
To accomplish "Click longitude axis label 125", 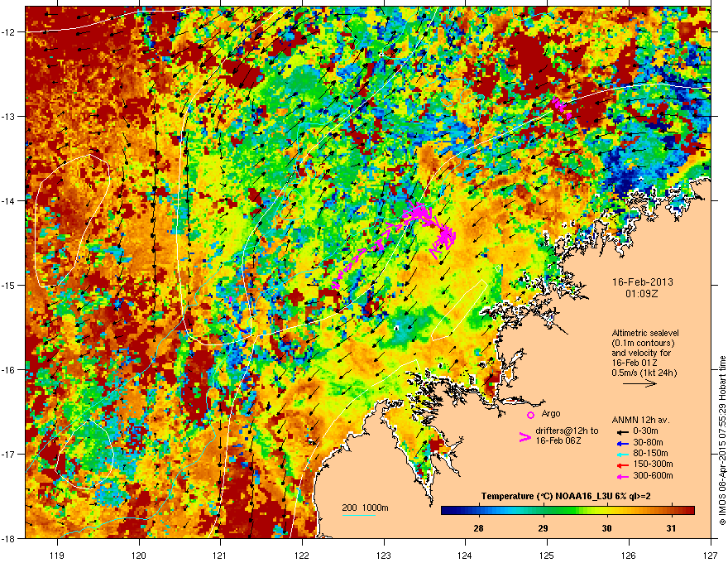I will click(x=547, y=555).
